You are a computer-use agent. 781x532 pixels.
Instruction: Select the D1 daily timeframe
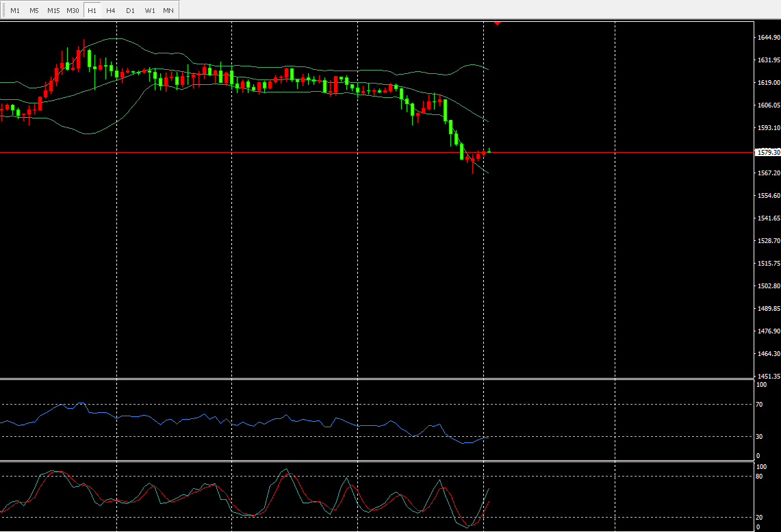(x=130, y=10)
